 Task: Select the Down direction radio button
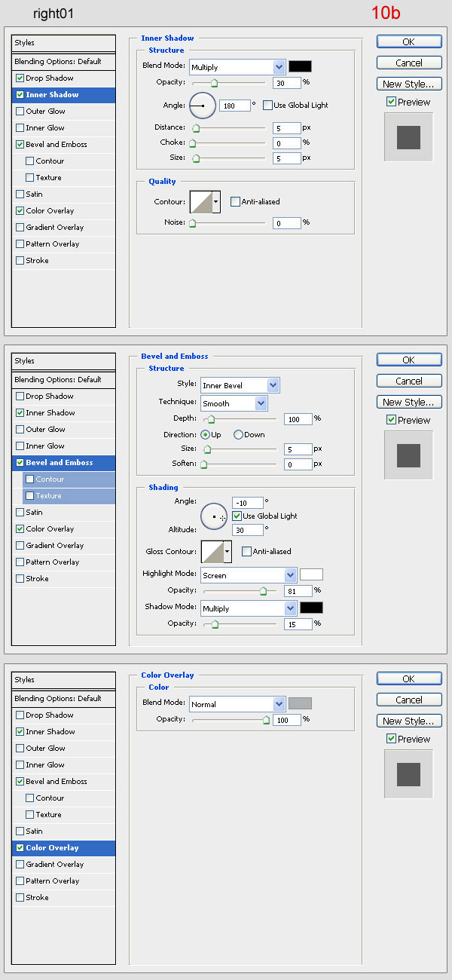click(x=239, y=435)
